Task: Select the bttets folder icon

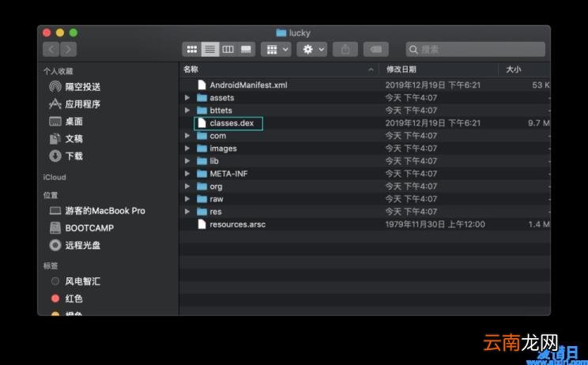Action: coord(202,110)
